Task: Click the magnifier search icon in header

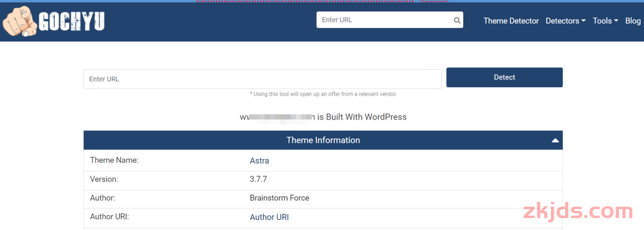Action: pos(457,20)
